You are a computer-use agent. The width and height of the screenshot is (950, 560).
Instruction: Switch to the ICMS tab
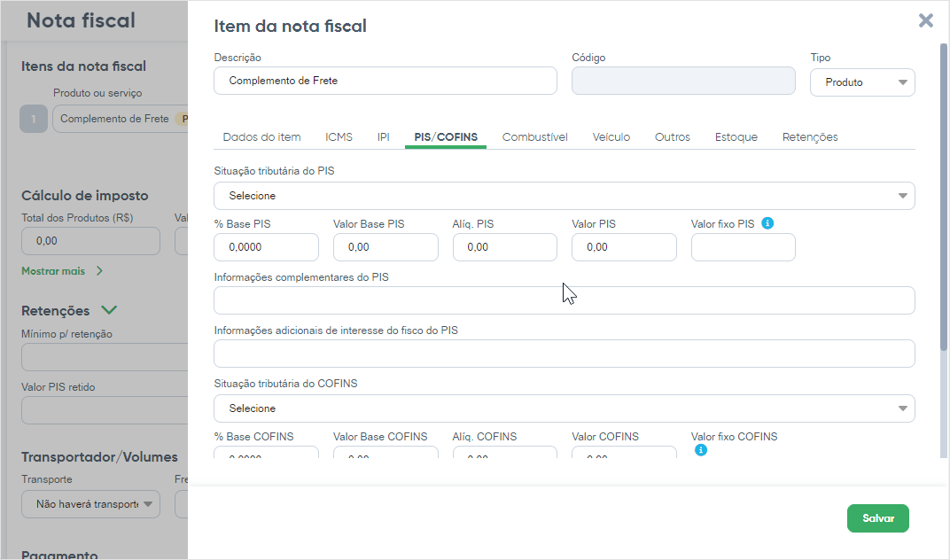click(339, 137)
